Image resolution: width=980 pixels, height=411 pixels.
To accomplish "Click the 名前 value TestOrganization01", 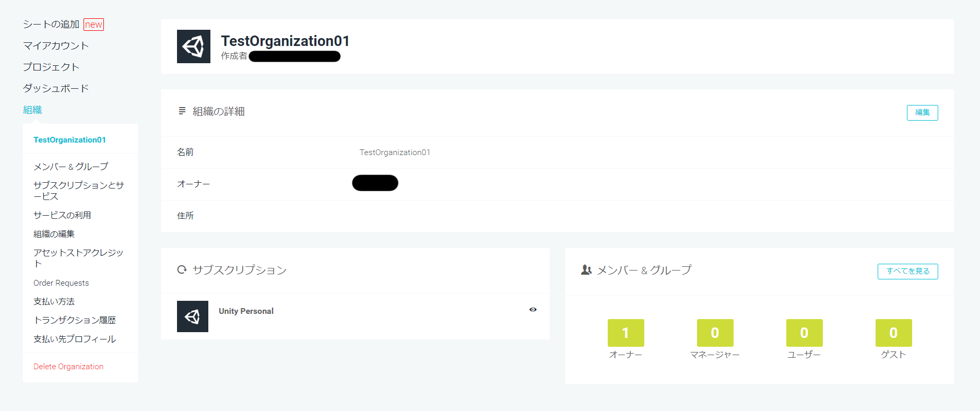I will pos(395,152).
